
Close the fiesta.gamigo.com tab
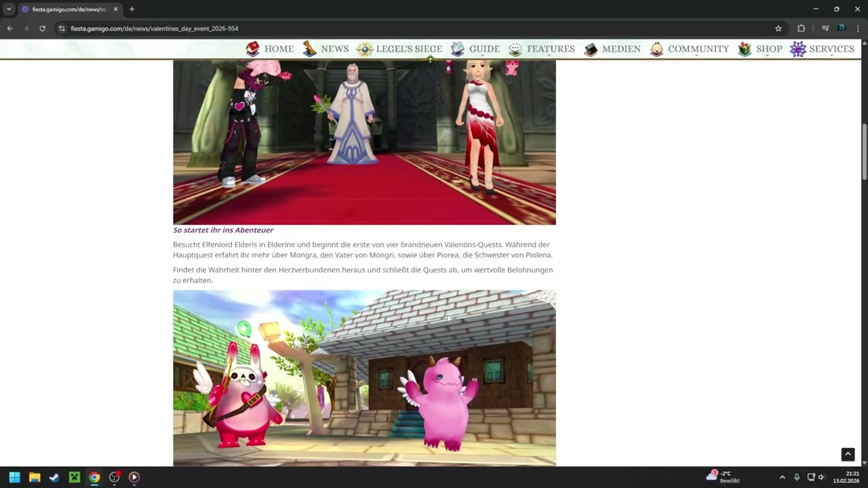click(x=115, y=9)
